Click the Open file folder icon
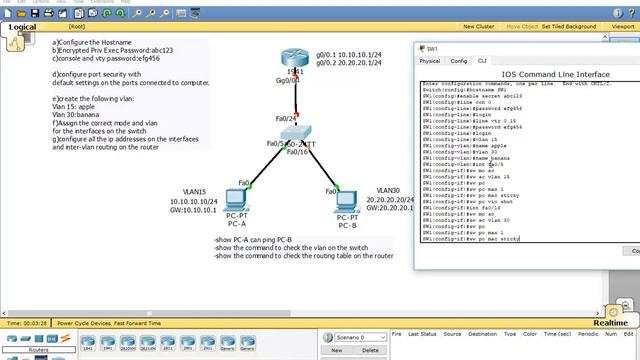 21,13
